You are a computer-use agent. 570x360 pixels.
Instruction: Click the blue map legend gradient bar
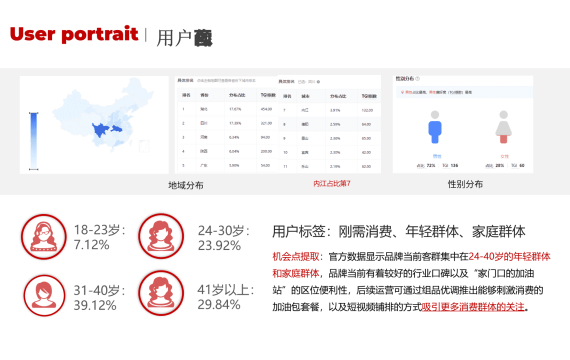[33, 141]
